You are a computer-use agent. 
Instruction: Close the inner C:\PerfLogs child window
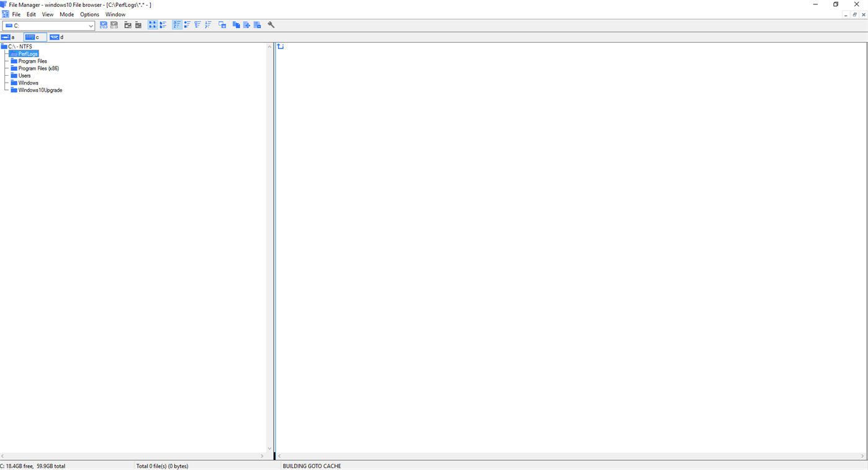coord(863,15)
